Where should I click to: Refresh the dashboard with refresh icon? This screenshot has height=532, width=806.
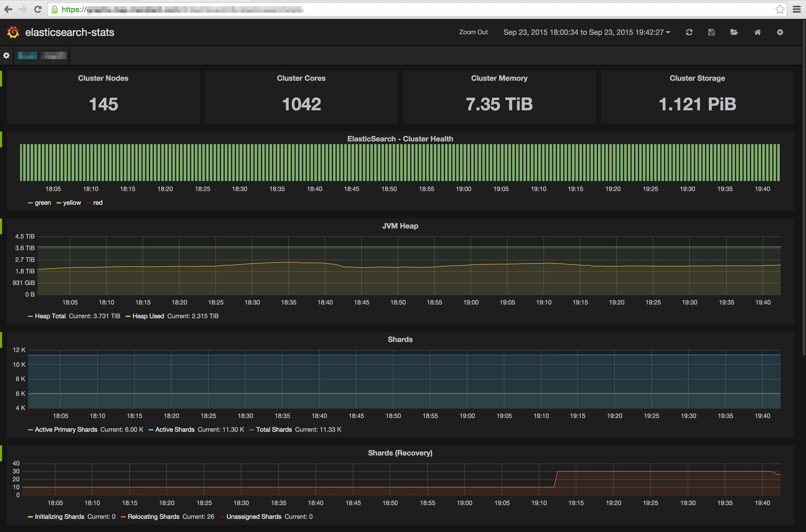(x=689, y=32)
